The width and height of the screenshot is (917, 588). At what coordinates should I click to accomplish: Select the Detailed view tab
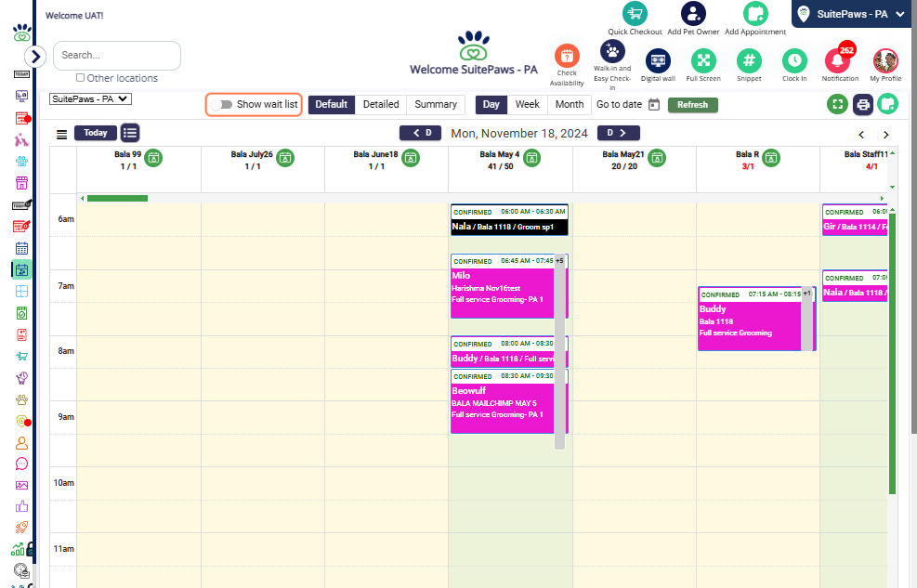coord(381,105)
